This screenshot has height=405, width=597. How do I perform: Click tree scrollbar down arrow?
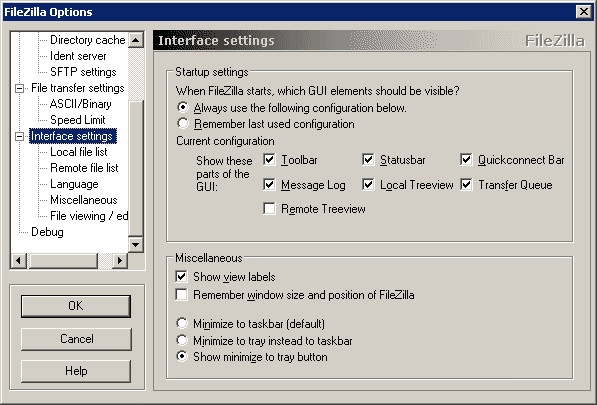(x=136, y=244)
